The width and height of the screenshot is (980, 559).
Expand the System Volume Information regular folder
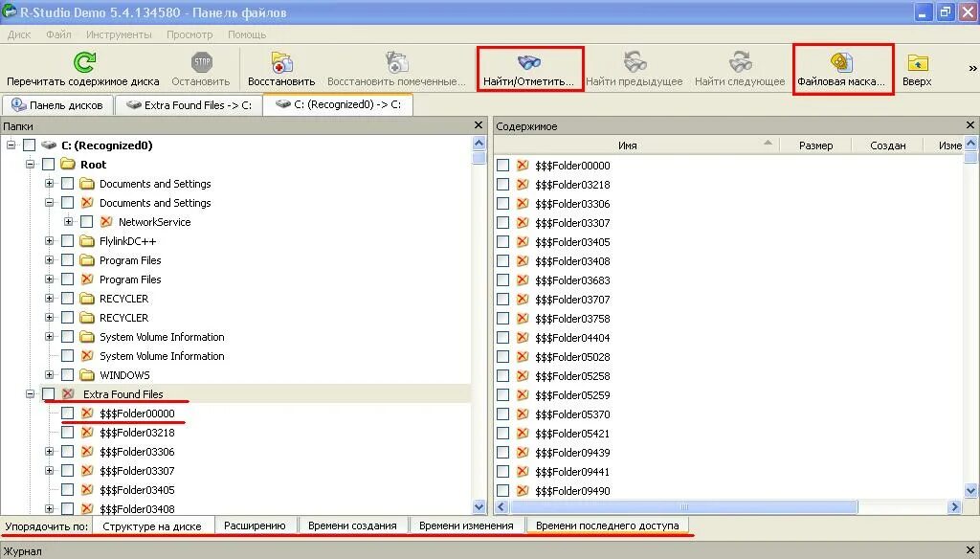[50, 337]
